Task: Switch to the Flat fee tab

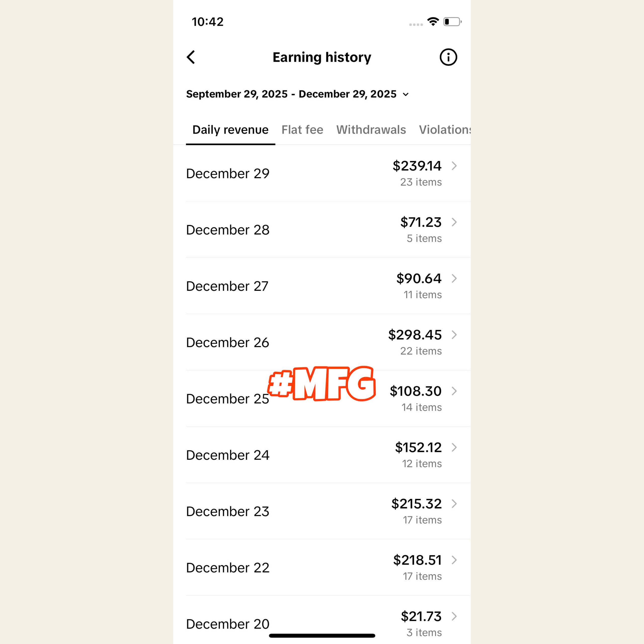Action: click(x=302, y=130)
